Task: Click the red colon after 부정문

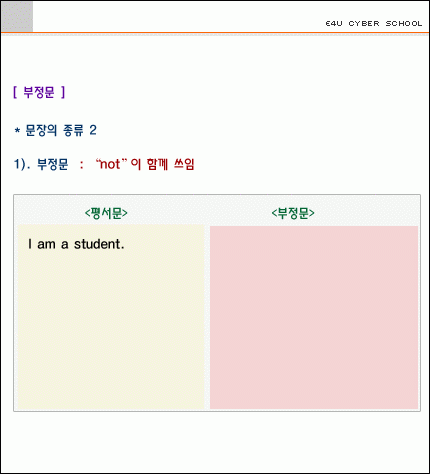Action: [x=82, y=165]
